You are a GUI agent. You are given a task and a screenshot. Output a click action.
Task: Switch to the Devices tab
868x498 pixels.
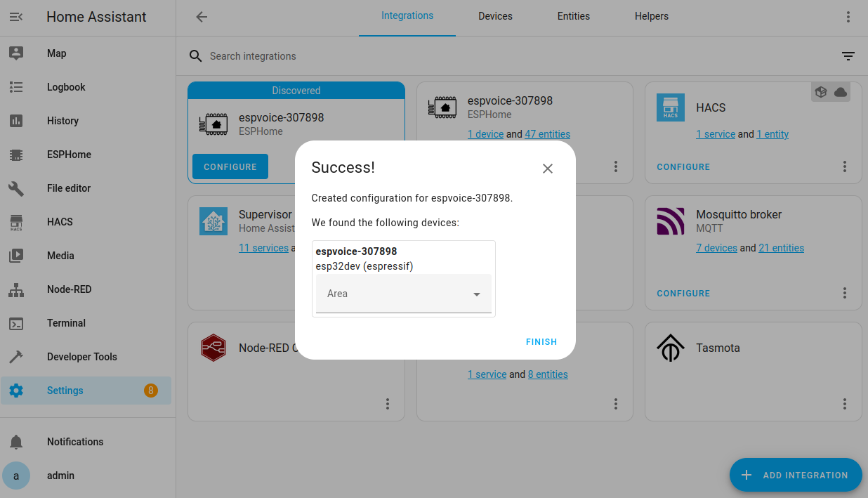pyautogui.click(x=495, y=17)
